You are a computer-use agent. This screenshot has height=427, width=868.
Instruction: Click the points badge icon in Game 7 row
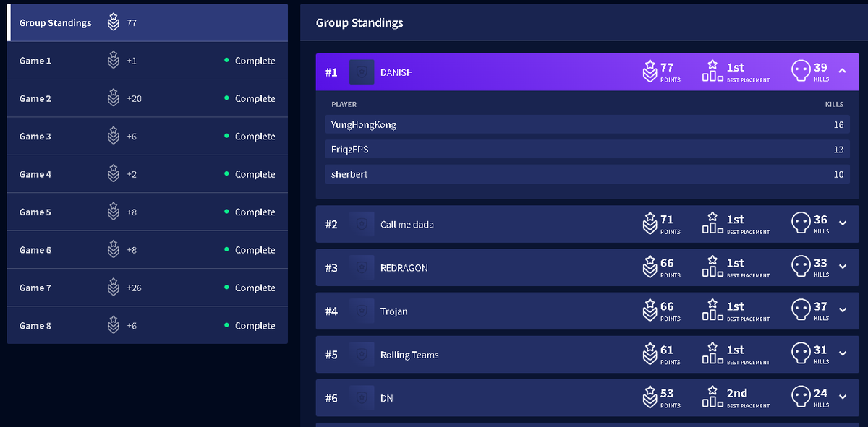[114, 287]
